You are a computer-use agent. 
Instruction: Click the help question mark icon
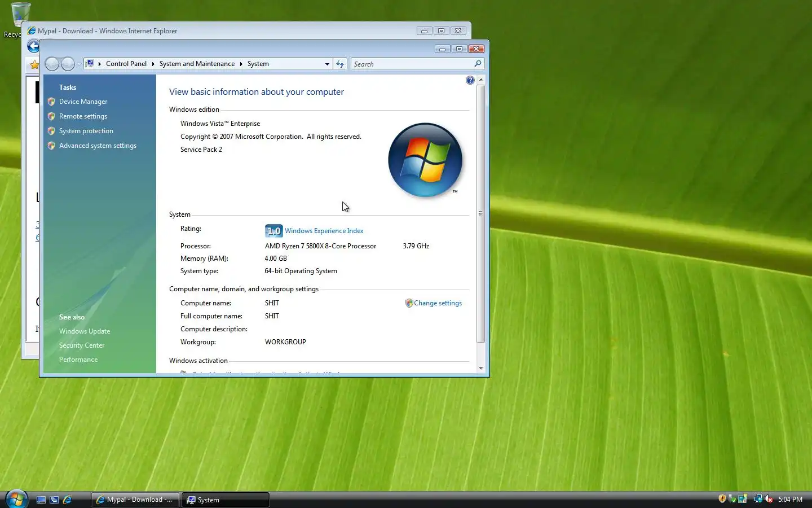click(470, 80)
